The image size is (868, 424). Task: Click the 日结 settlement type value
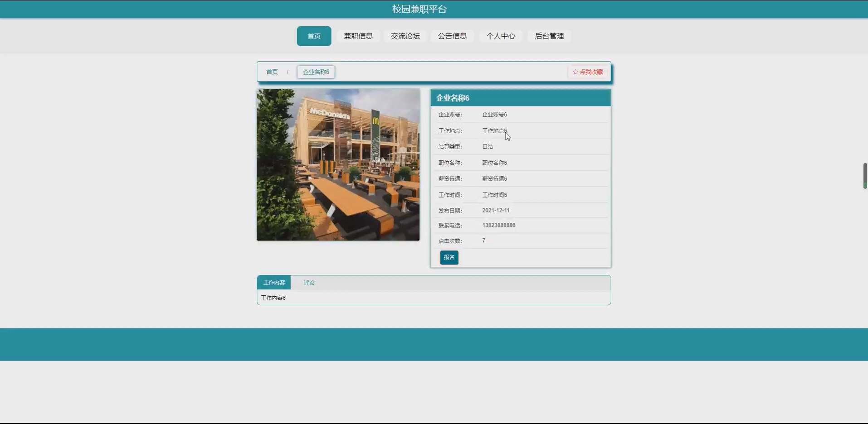point(488,147)
